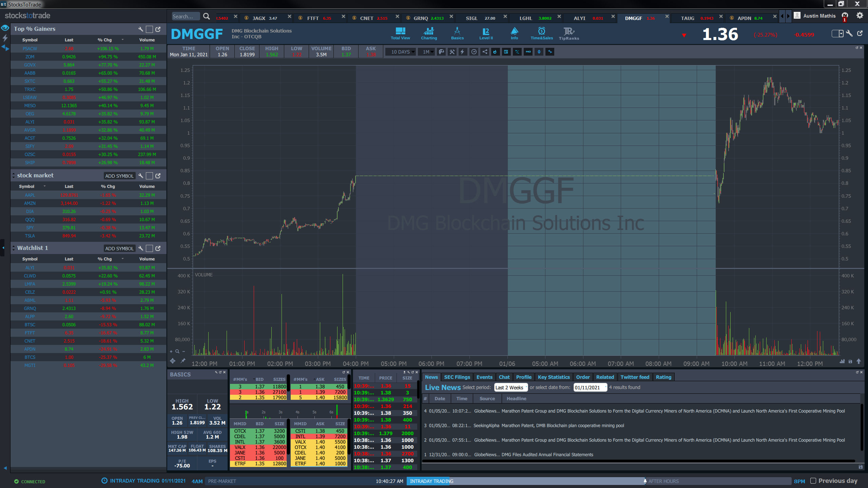
Task: Open chart color palette settings
Action: (441, 52)
